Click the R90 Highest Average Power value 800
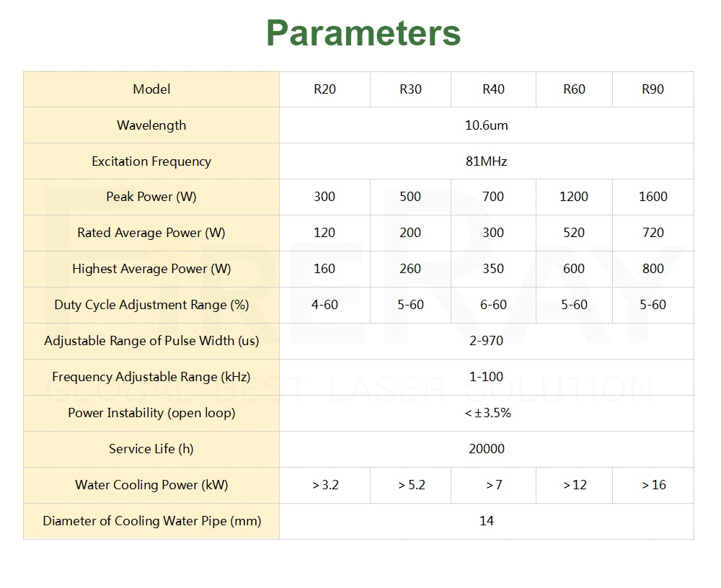This screenshot has width=721, height=588. coord(653,269)
